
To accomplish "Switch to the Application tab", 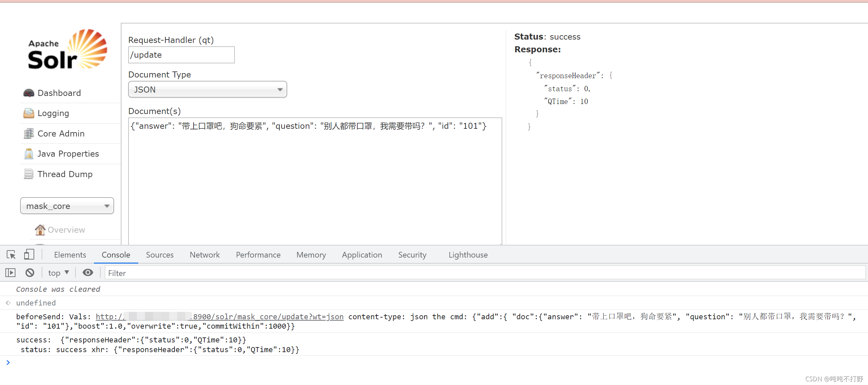I will pos(362,255).
